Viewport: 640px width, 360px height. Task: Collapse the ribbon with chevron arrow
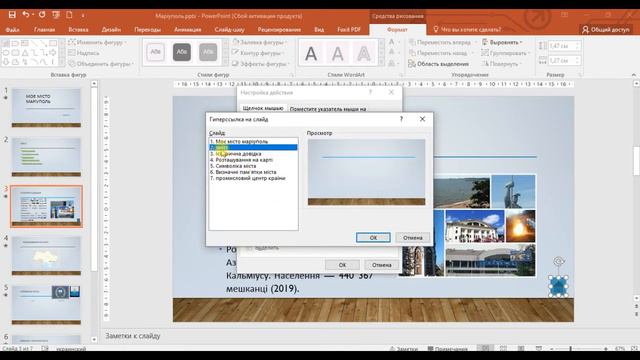click(633, 75)
